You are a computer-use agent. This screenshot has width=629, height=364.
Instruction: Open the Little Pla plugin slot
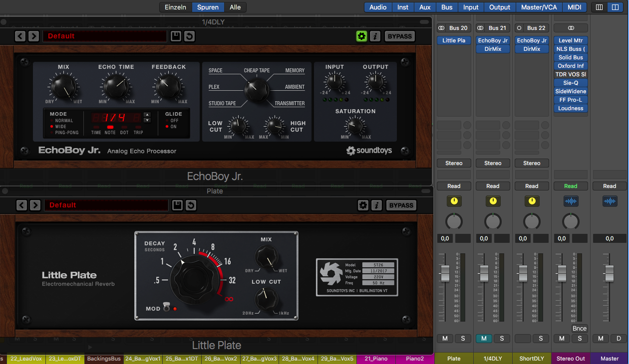454,40
